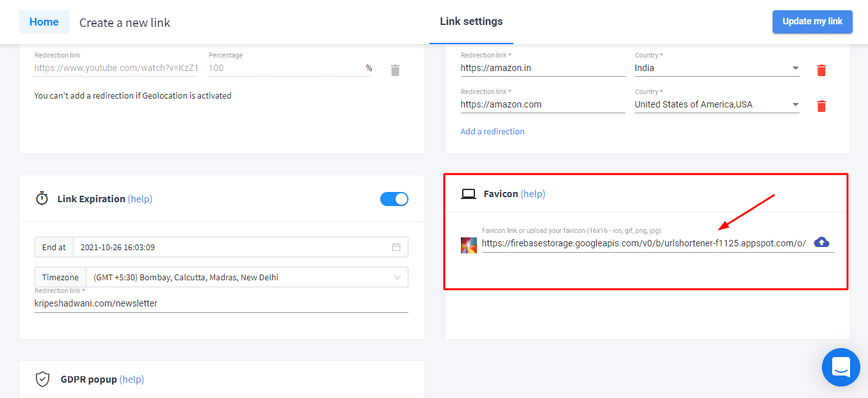Go to the Home tab
The image size is (868, 398).
[44, 22]
